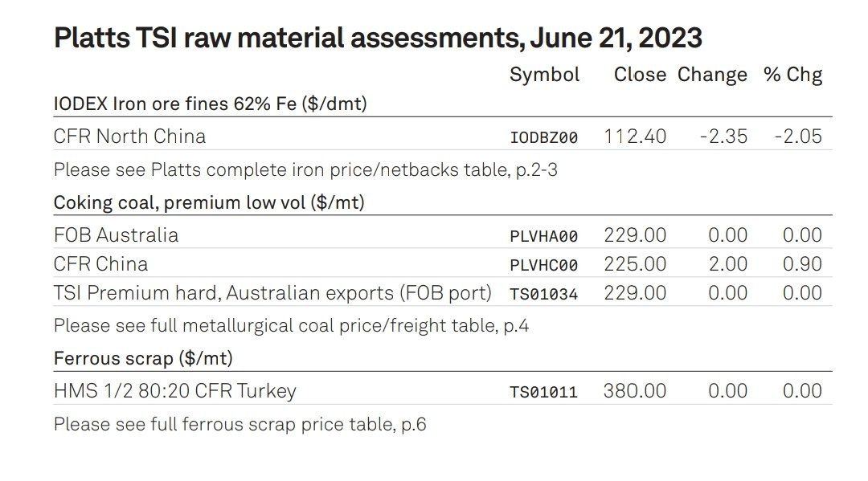Click the Change column header
Viewport: 868px width, 481px height.
(x=712, y=75)
